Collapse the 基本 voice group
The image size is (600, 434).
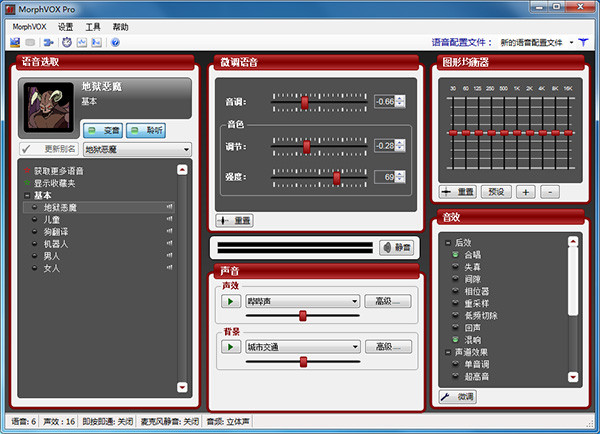pyautogui.click(x=27, y=195)
